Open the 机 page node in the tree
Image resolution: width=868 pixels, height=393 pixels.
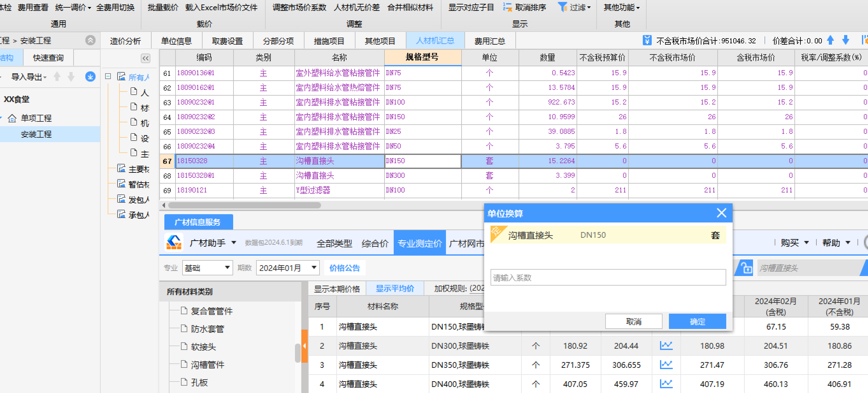(x=134, y=122)
